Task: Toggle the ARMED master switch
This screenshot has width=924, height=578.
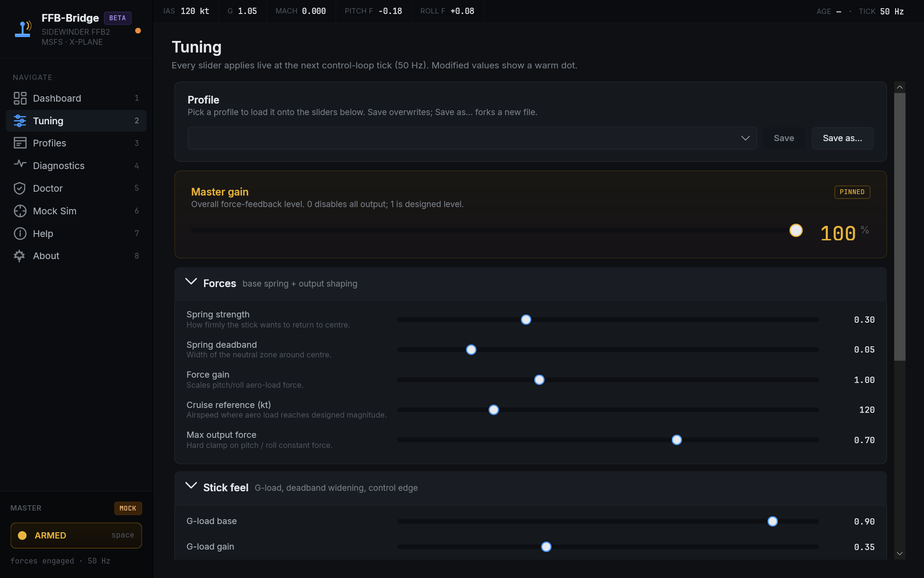Action: [76, 535]
